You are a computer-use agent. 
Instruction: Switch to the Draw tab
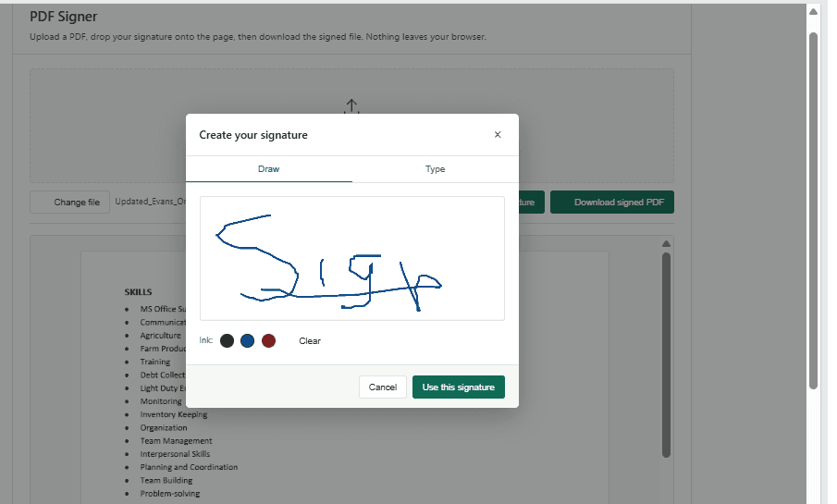point(268,168)
